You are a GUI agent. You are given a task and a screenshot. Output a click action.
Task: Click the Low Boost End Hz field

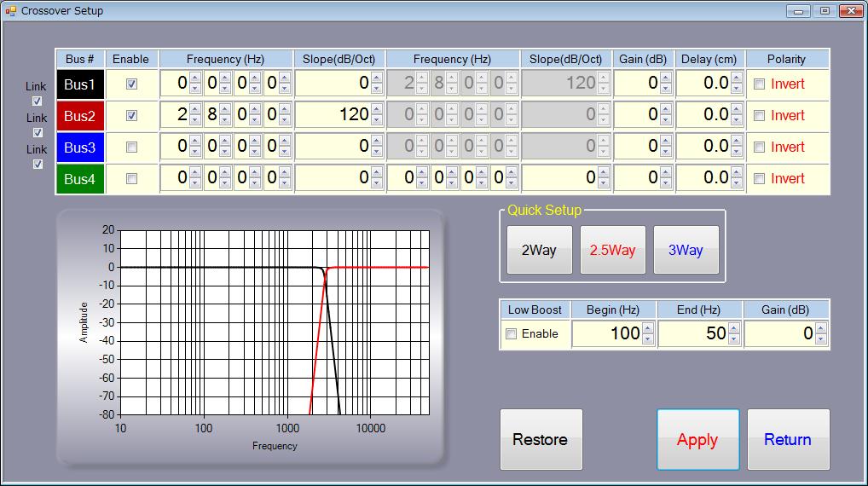pyautogui.click(x=692, y=334)
